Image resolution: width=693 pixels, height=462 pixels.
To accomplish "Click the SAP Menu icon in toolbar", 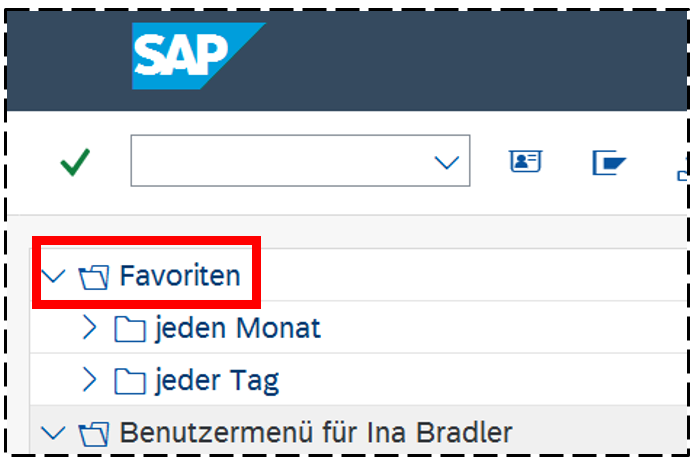I will [x=608, y=162].
